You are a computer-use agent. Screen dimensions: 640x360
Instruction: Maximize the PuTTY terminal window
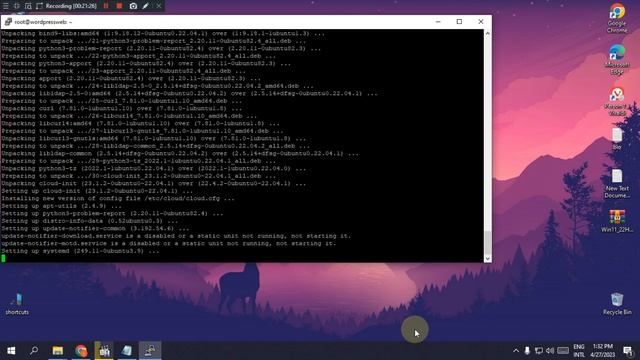point(459,22)
